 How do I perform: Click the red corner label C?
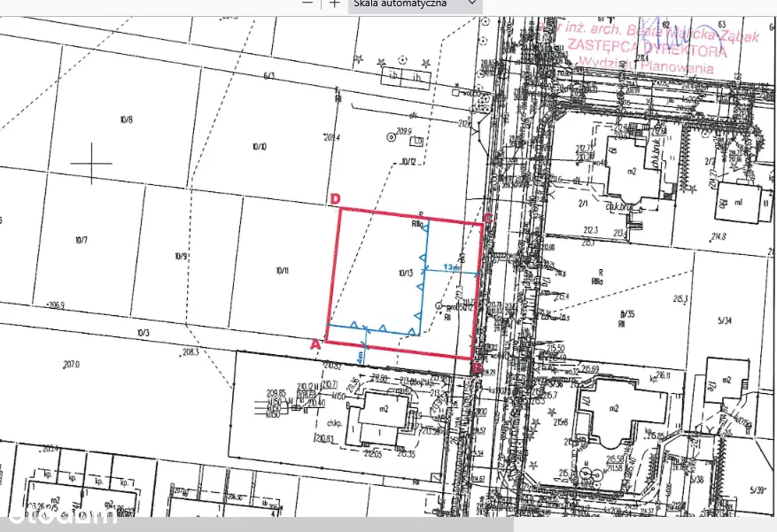click(488, 218)
